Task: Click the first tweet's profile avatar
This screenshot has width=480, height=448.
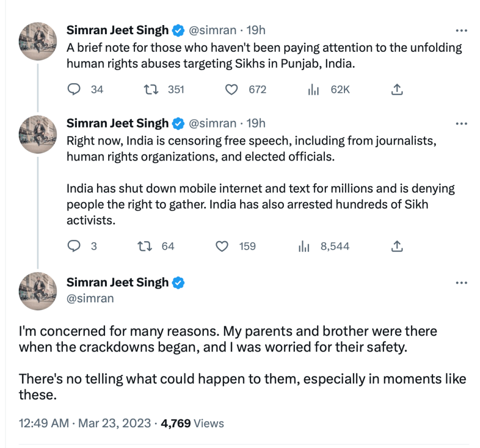Action: click(x=38, y=41)
